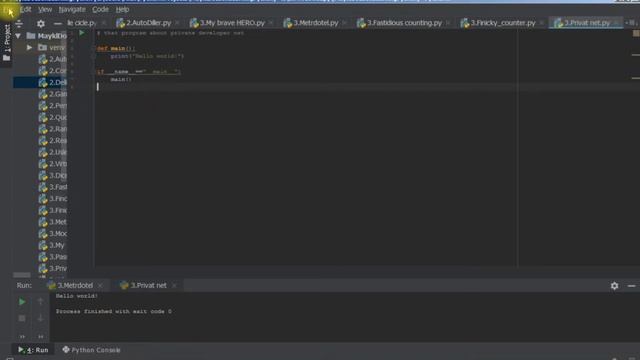Toggle the Project tool window sidebar button
Viewport: 640px width, 360px height.
tap(7, 43)
